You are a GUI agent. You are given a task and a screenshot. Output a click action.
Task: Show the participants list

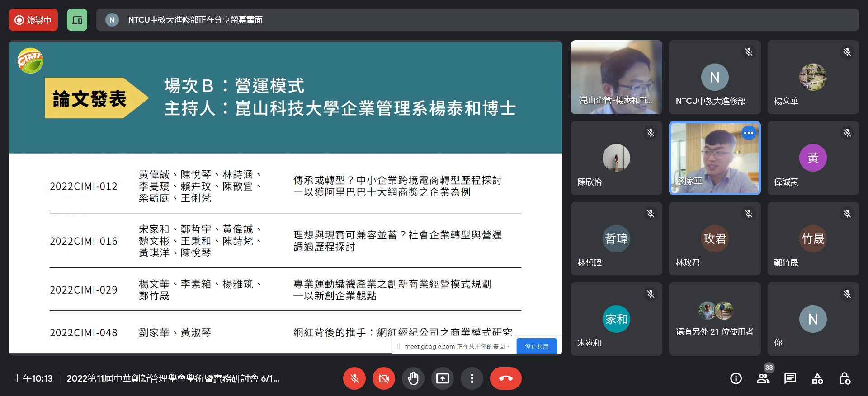point(763,378)
